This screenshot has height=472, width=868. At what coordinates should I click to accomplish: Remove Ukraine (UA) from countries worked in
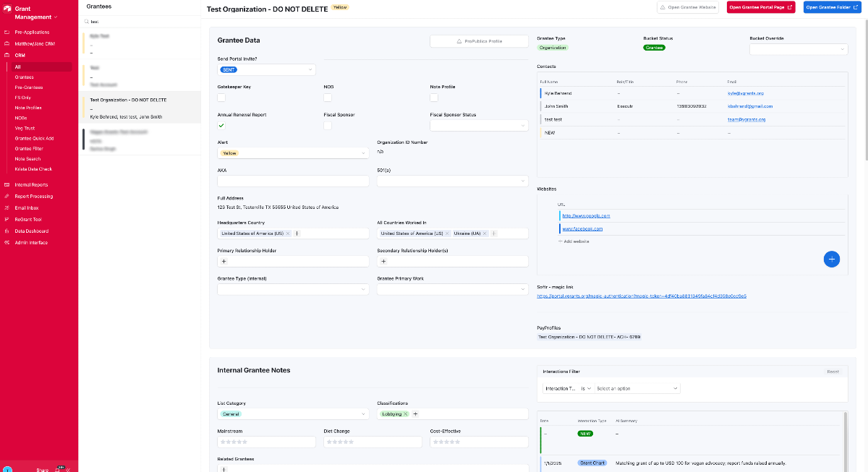485,233
